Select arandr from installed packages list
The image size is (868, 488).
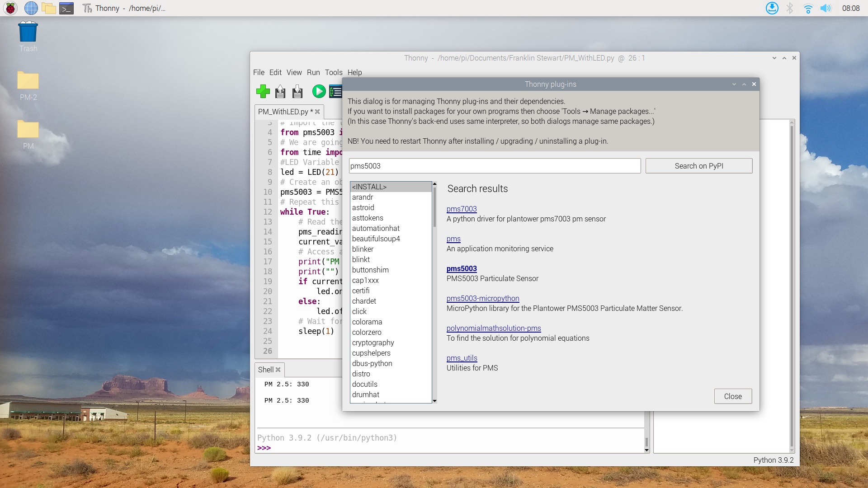click(x=363, y=197)
